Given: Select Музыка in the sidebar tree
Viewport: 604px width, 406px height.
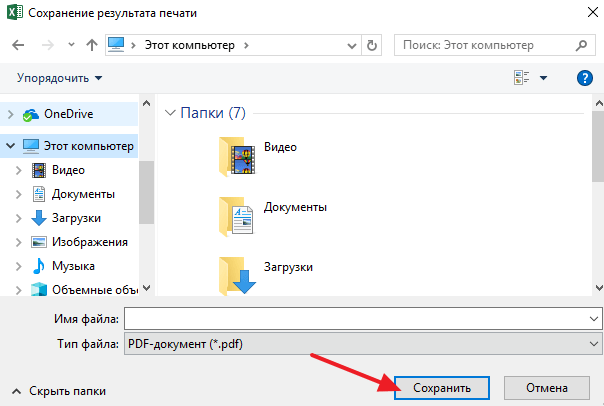Looking at the screenshot, I should point(73,266).
